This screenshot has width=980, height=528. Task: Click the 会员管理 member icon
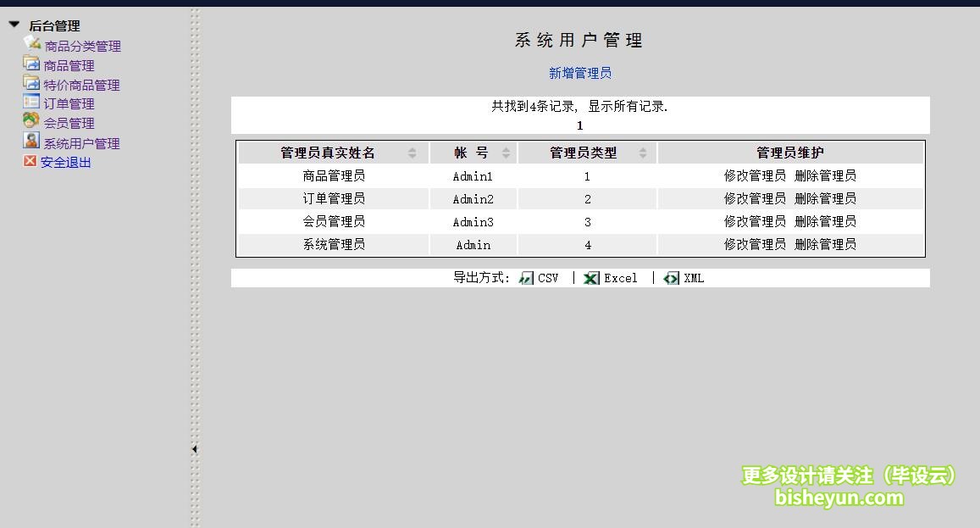tap(31, 120)
